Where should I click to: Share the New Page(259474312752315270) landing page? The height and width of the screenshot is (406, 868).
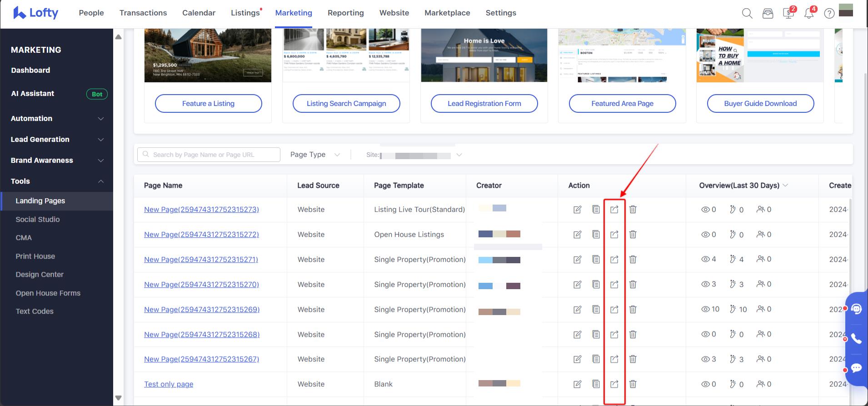pos(614,285)
